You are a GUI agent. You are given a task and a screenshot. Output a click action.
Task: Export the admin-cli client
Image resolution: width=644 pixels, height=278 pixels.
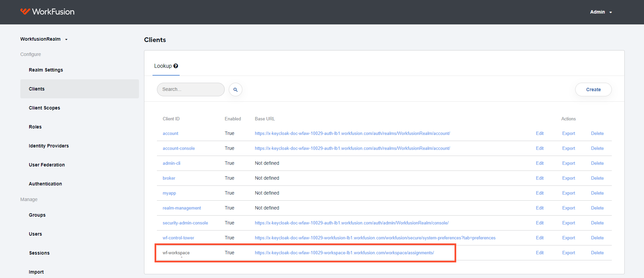pyautogui.click(x=568, y=163)
